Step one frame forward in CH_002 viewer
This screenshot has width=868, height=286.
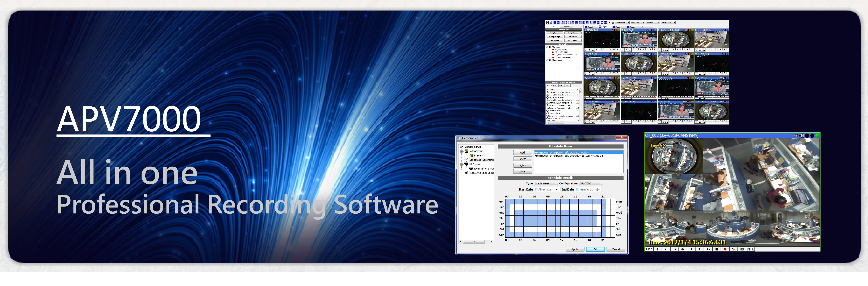point(675,249)
